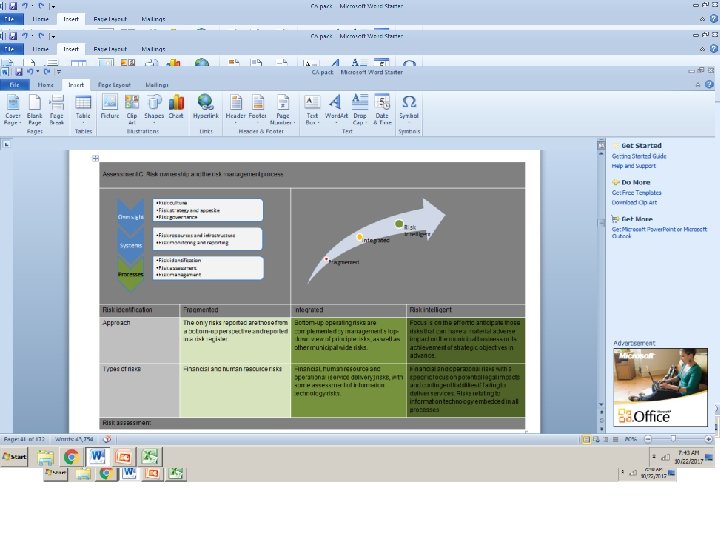The image size is (720, 540).
Task: Click the Start button on the upper taskbar
Action: (x=14, y=457)
